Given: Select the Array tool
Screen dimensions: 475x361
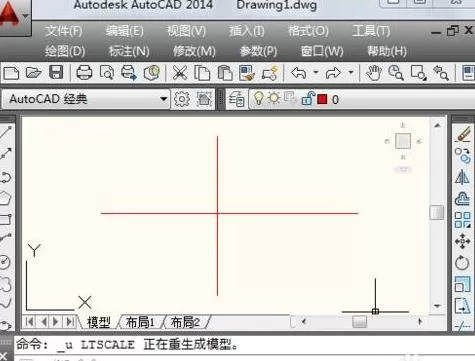Looking at the screenshot, I should [x=463, y=220].
